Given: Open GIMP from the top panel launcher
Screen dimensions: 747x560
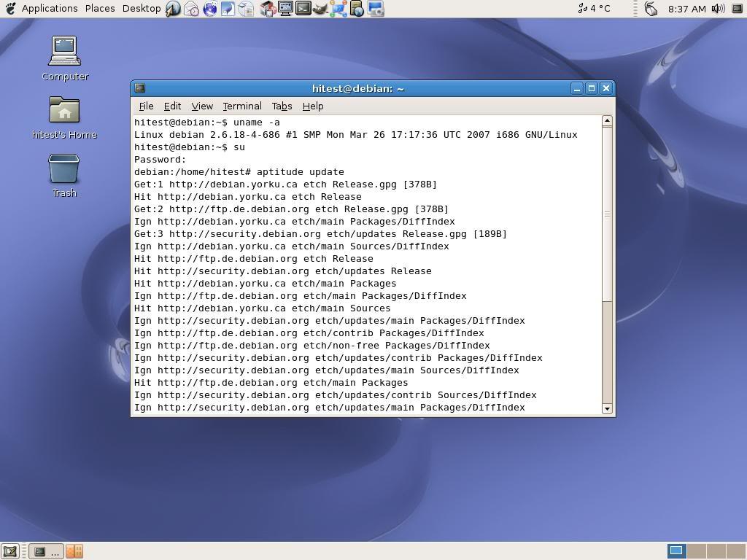Looking at the screenshot, I should tap(321, 8).
